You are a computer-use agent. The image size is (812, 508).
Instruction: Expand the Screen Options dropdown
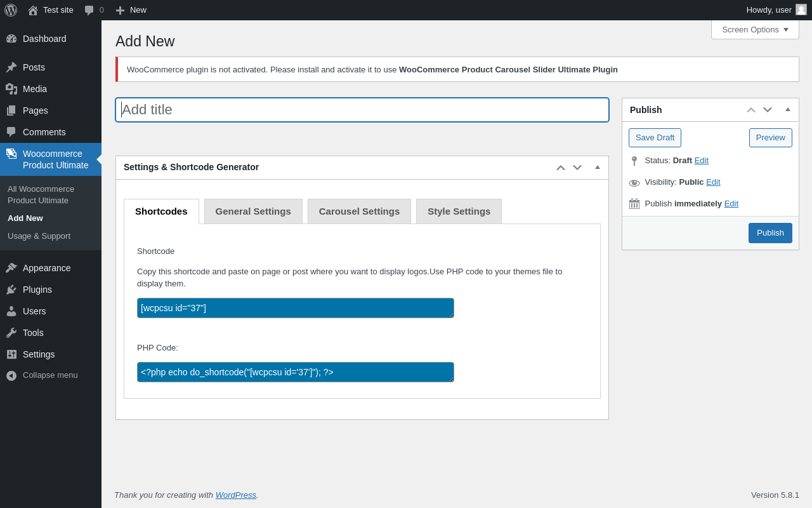[755, 30]
